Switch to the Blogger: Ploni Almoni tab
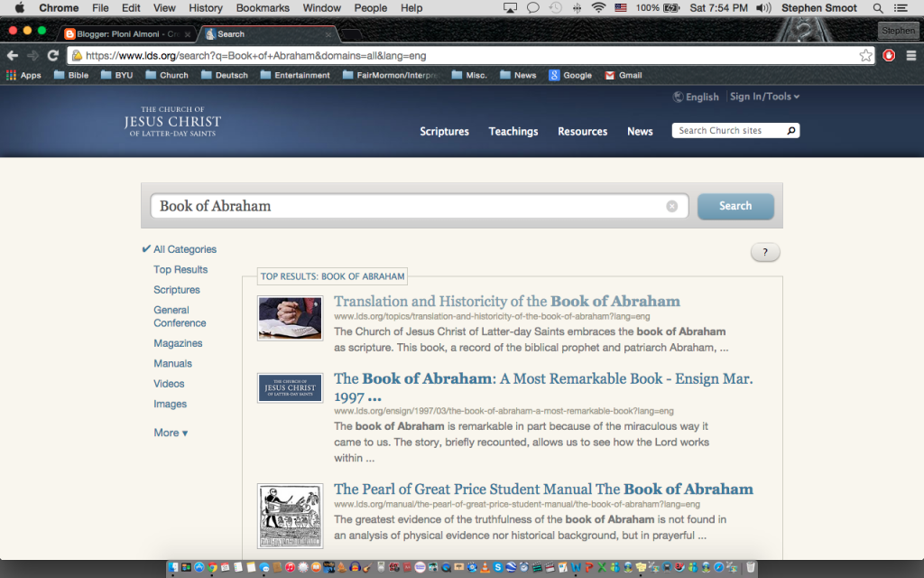The image size is (924, 578). coord(127,33)
